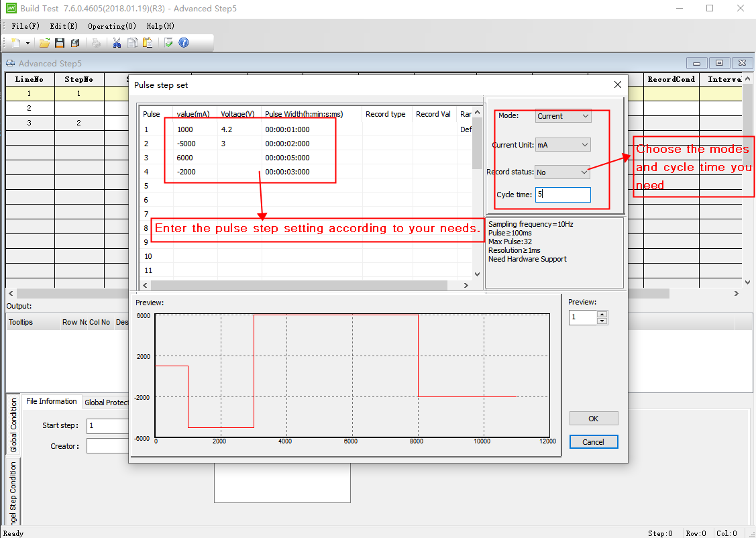Viewport: 756px width, 538px height.
Task: Open the Edit(E) menu
Action: (64, 26)
